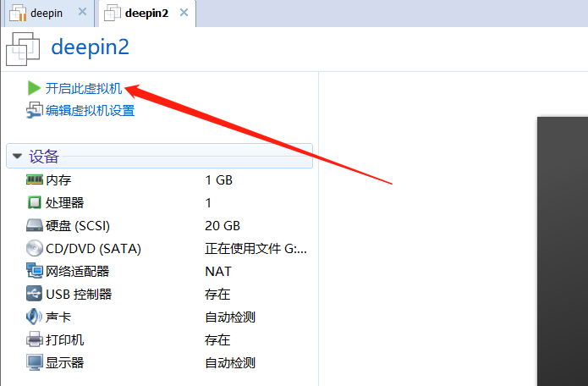Open 编辑虚拟机设置 link
The width and height of the screenshot is (588, 386).
coord(90,111)
